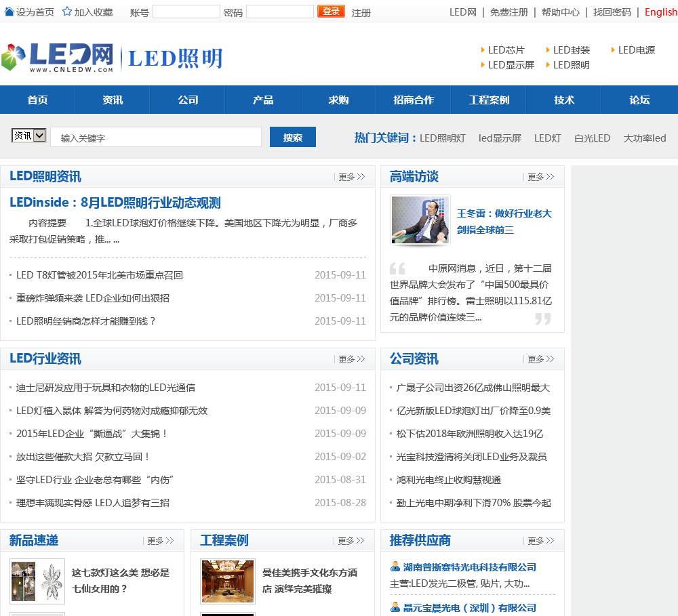Screen dimensions: 678x616
Task: Switch to the English site link
Action: [x=660, y=12]
